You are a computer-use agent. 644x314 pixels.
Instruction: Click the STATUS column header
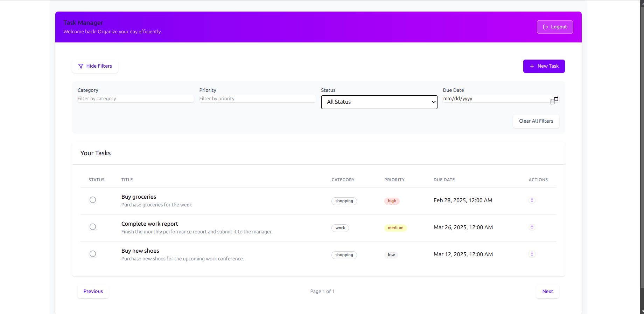(x=97, y=180)
